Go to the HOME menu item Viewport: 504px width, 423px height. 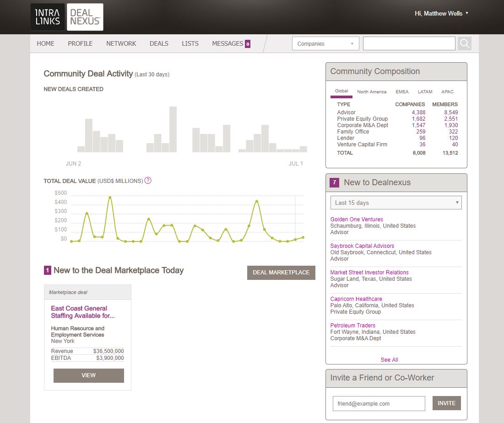click(45, 43)
